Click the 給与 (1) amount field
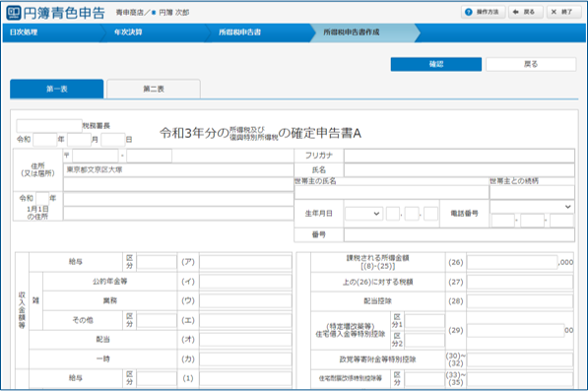This screenshot has width=588, height=391. (x=245, y=378)
